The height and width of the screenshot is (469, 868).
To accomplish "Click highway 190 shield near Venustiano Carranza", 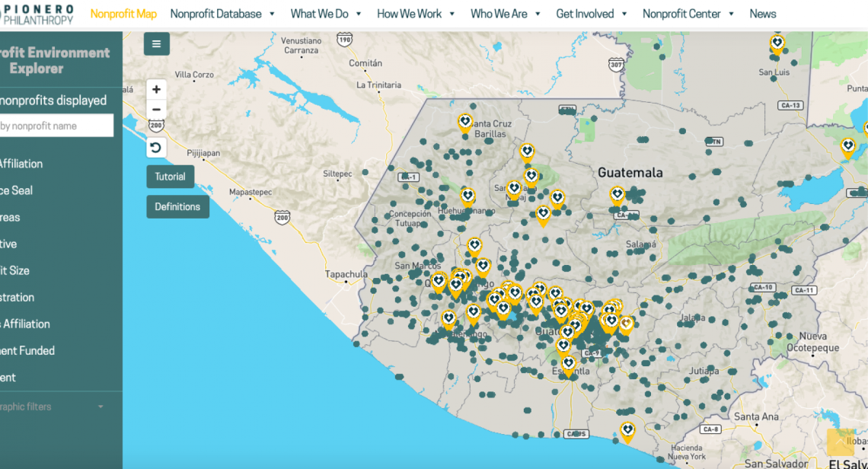I will (x=344, y=40).
